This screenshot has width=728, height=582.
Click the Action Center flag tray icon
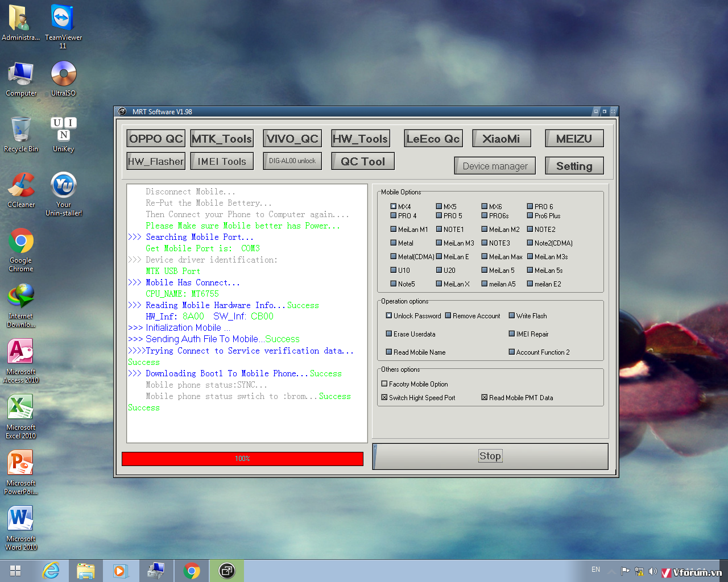click(x=625, y=571)
